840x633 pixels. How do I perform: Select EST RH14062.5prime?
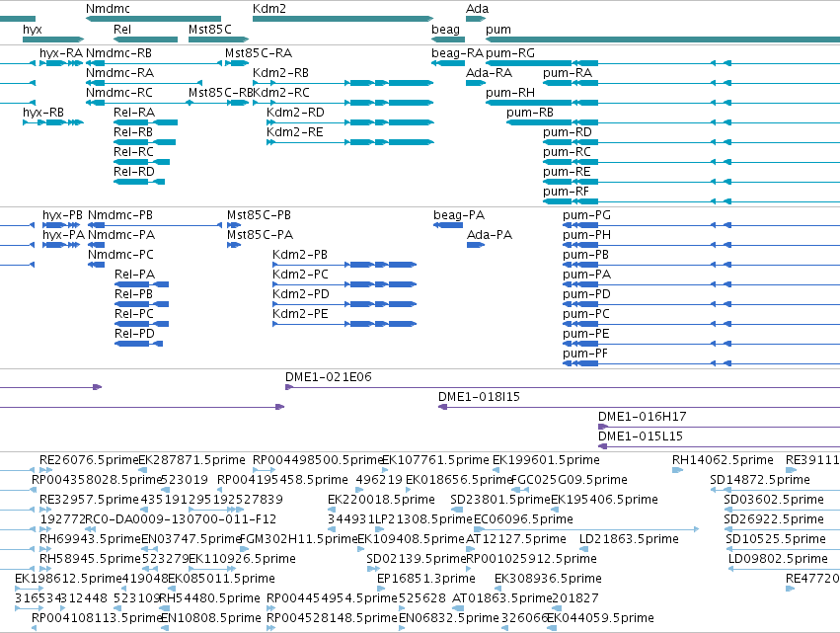tap(723, 460)
